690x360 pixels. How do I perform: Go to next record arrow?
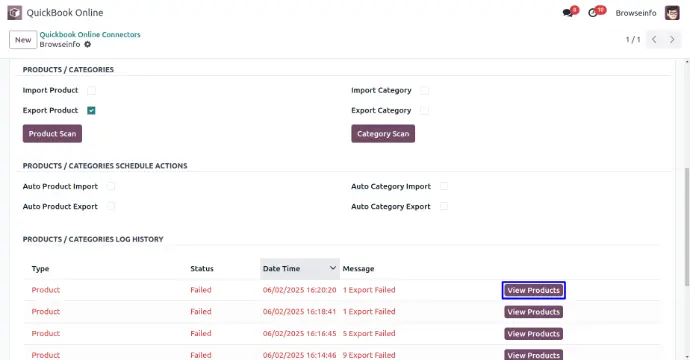tap(672, 40)
